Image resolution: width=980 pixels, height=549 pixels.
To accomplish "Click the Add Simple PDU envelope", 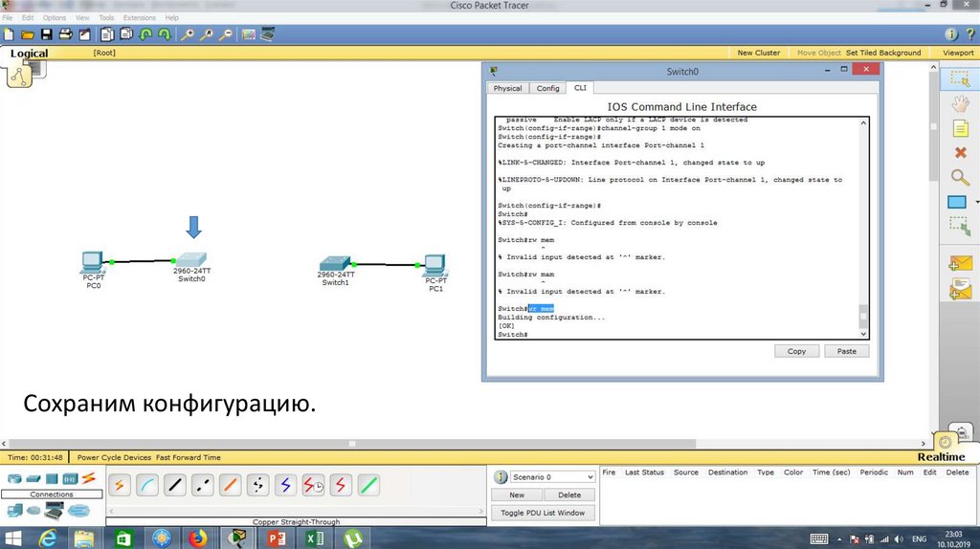I will pyautogui.click(x=959, y=263).
